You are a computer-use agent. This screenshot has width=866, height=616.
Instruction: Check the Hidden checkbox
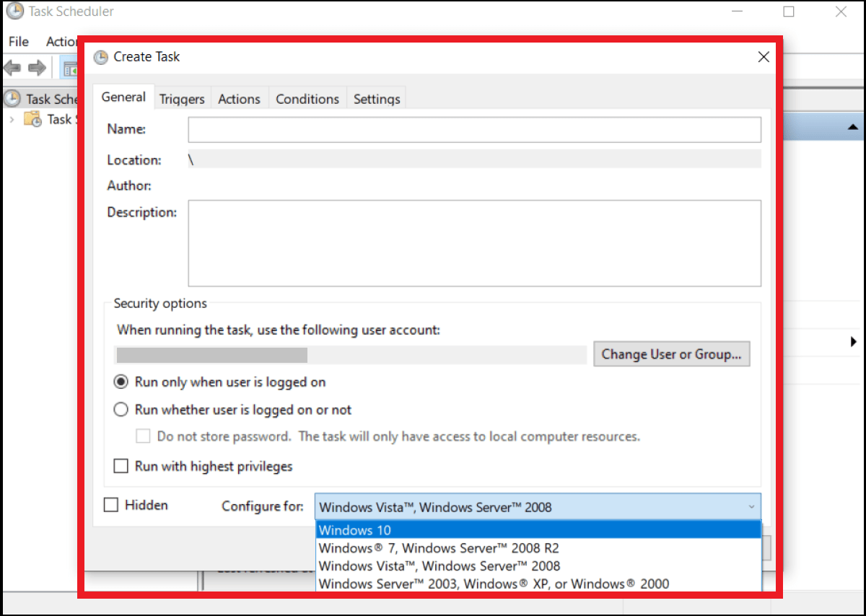[x=110, y=505]
